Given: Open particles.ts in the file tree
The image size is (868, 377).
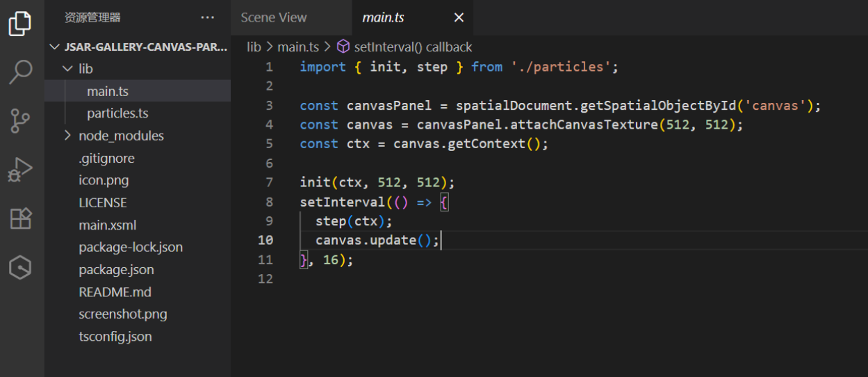Looking at the screenshot, I should [117, 113].
